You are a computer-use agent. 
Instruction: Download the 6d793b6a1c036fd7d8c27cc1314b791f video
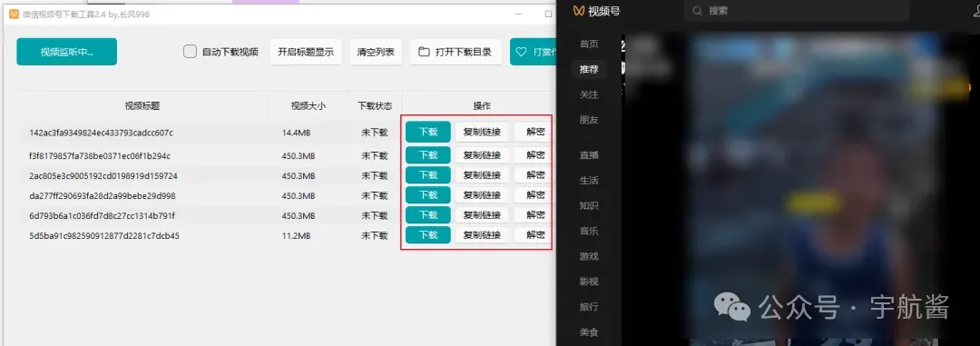coord(428,215)
